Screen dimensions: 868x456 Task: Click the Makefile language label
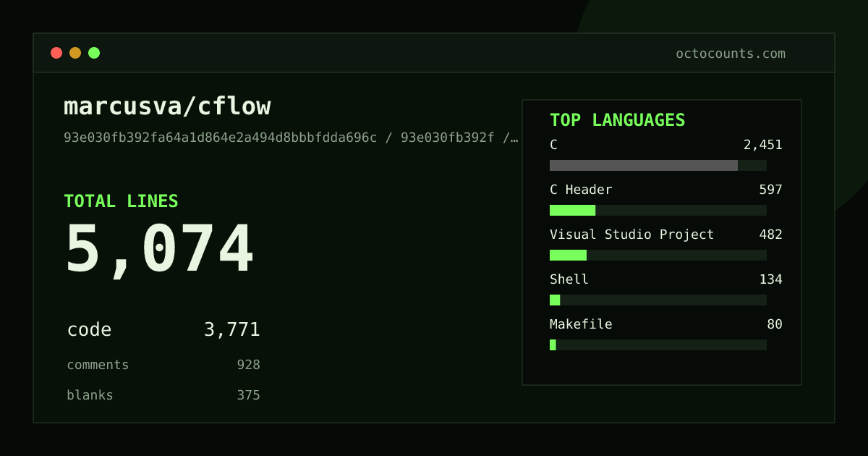581,324
